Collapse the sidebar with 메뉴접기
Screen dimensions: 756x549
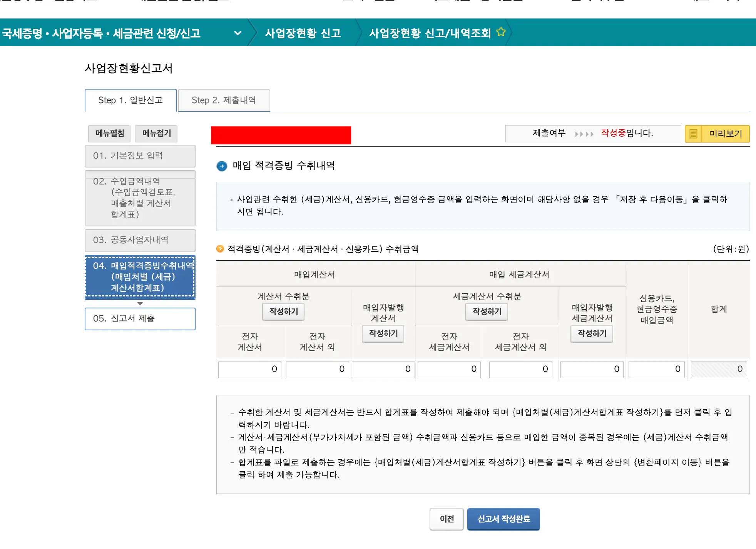click(156, 133)
